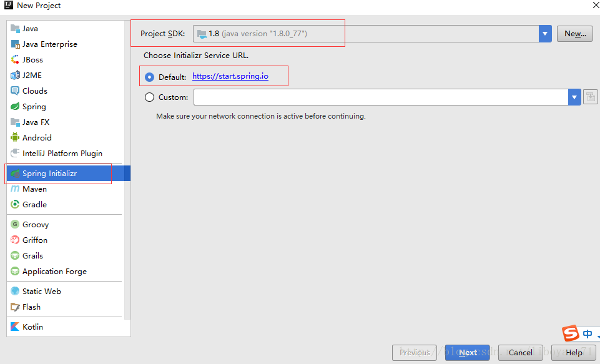Click the Griffon icon
Viewport: 600px width, 364px height.
coord(15,240)
